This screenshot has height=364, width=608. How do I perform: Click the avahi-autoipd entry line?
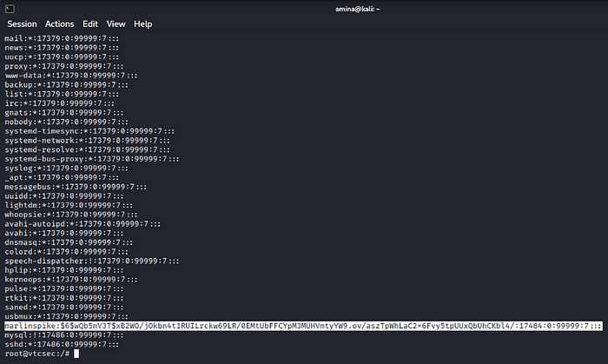tap(83, 224)
